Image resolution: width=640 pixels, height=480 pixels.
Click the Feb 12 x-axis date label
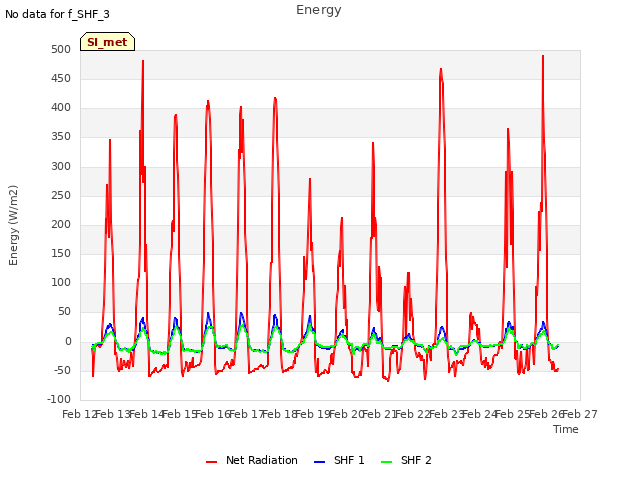(x=80, y=414)
